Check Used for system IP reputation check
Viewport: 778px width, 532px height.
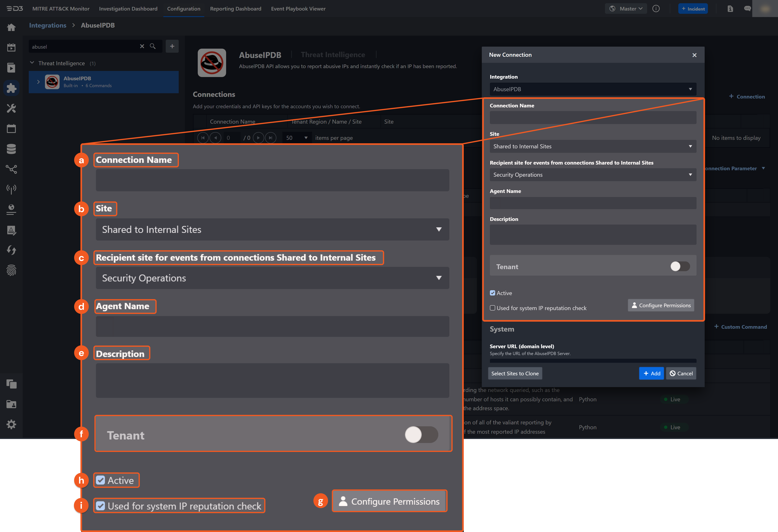click(x=493, y=308)
